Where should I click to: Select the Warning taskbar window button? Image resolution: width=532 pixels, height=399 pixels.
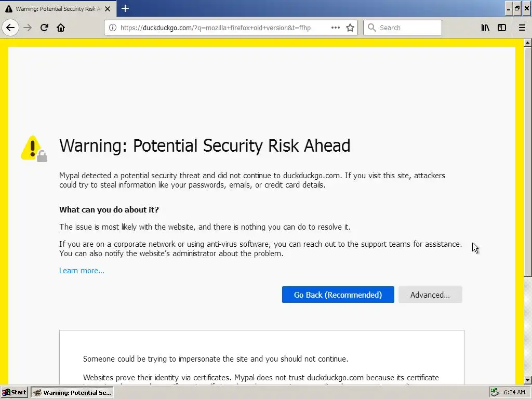(72, 393)
